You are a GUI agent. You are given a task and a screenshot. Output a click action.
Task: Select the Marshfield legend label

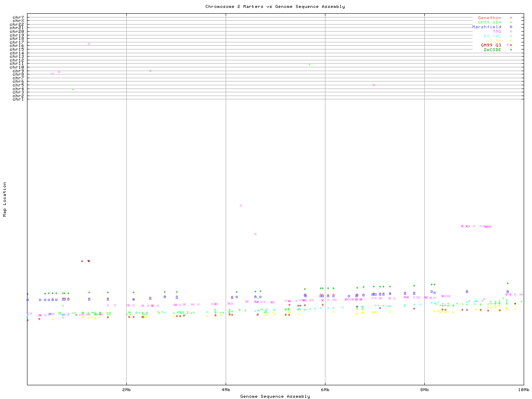pos(486,27)
